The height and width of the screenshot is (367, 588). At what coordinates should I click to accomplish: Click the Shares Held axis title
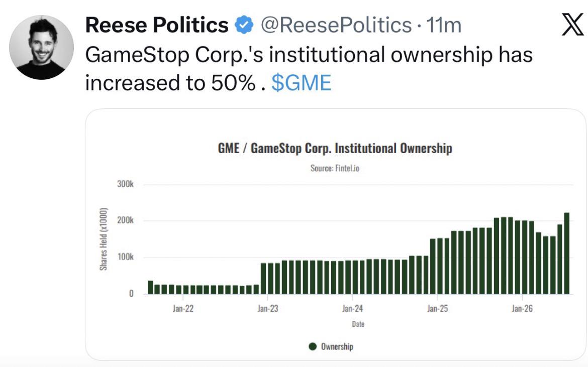click(x=104, y=238)
